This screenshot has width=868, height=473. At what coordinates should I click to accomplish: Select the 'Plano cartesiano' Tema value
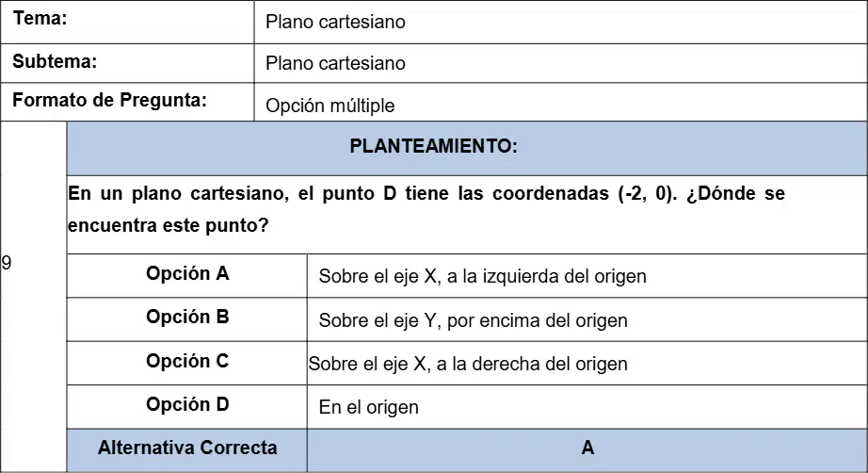tap(335, 23)
